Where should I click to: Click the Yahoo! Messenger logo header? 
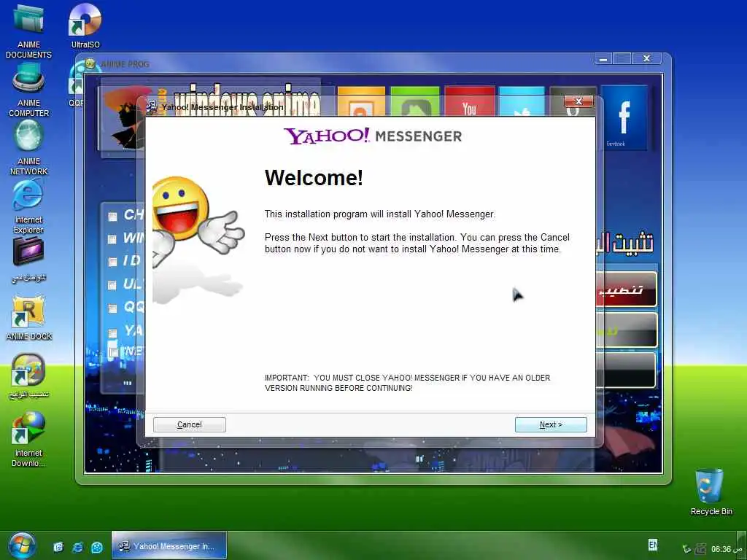(373, 136)
